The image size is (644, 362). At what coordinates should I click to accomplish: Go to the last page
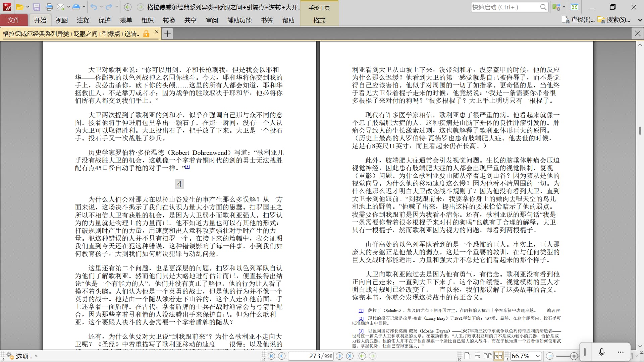point(350,356)
